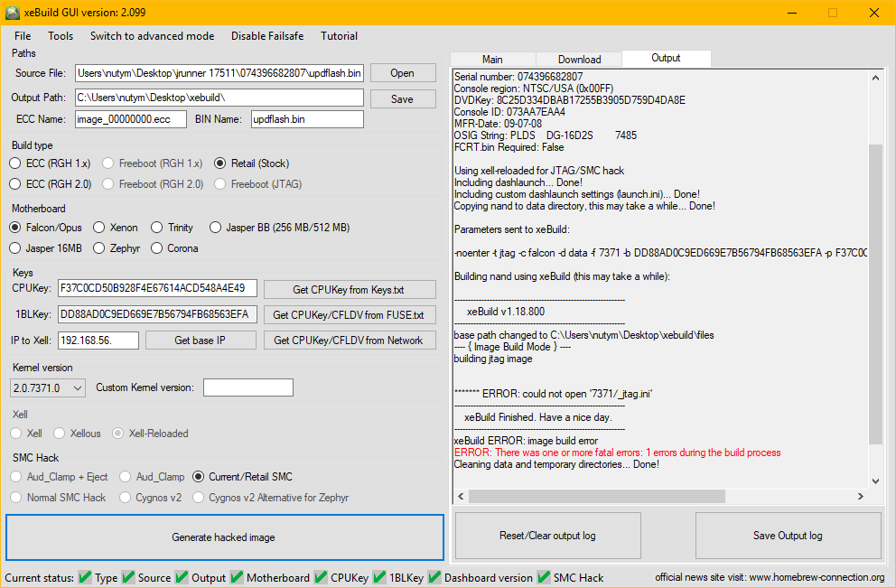Click the Open source file button
Screen dimensions: 896x588
click(x=403, y=73)
